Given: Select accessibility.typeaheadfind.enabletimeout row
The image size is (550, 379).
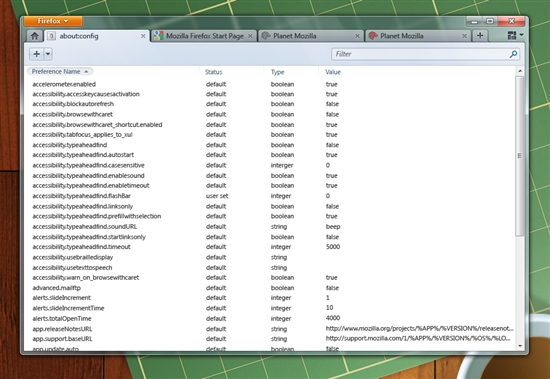Looking at the screenshot, I should tap(270, 185).
